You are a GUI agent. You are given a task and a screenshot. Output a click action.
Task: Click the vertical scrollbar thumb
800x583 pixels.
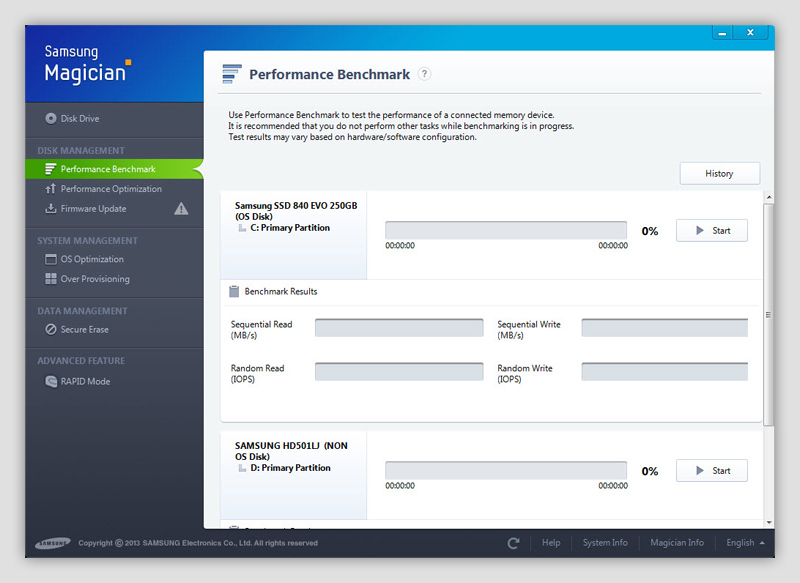768,315
